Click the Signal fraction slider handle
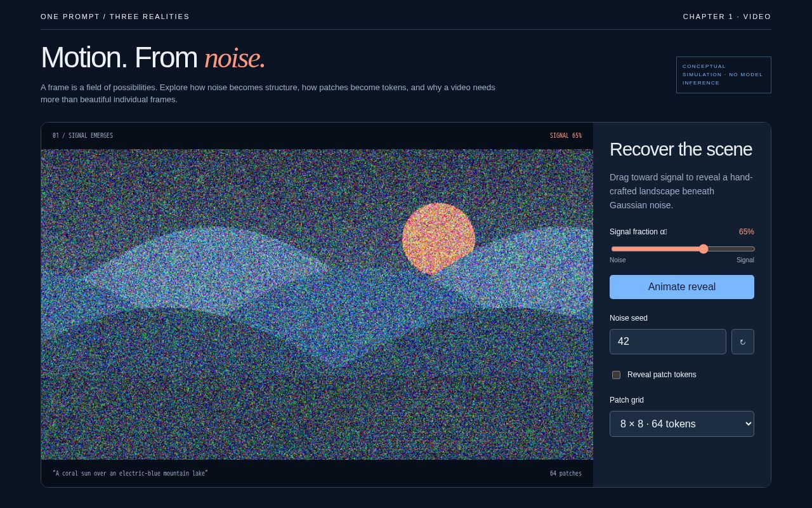Screen dimensions: 812x508 704,249
